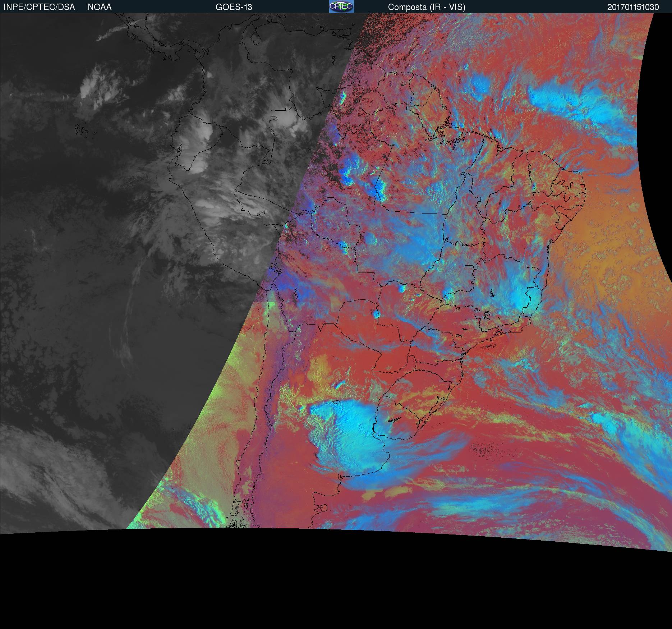
Task: Click the timestamp 201701151030
Action: pos(633,7)
